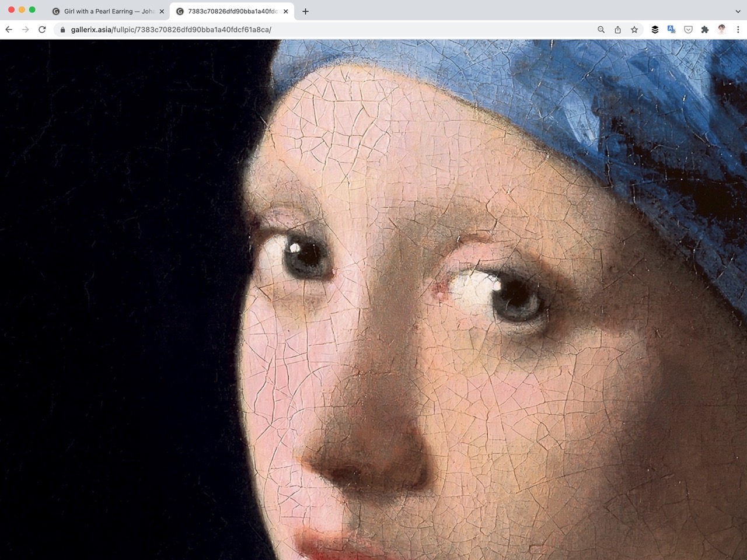This screenshot has height=560, width=747.
Task: Expand the tab search chevron
Action: coord(738,11)
